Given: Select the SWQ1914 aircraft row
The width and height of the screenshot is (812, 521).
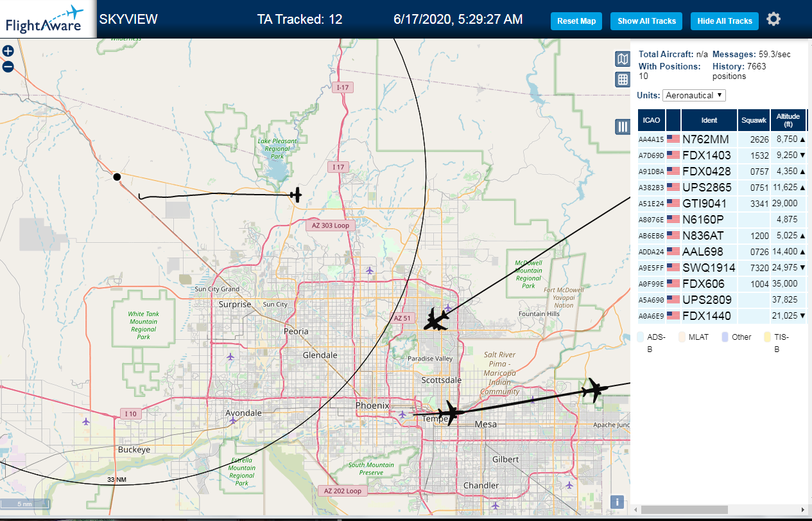Looking at the screenshot, I should pos(722,267).
